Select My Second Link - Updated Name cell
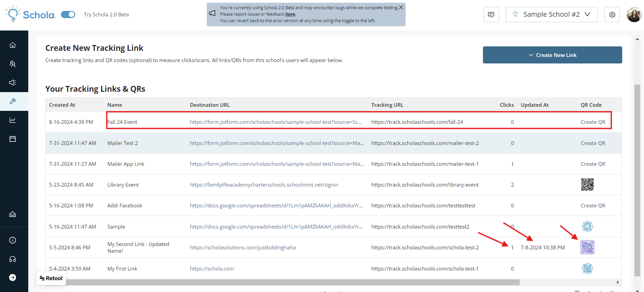 pyautogui.click(x=138, y=248)
